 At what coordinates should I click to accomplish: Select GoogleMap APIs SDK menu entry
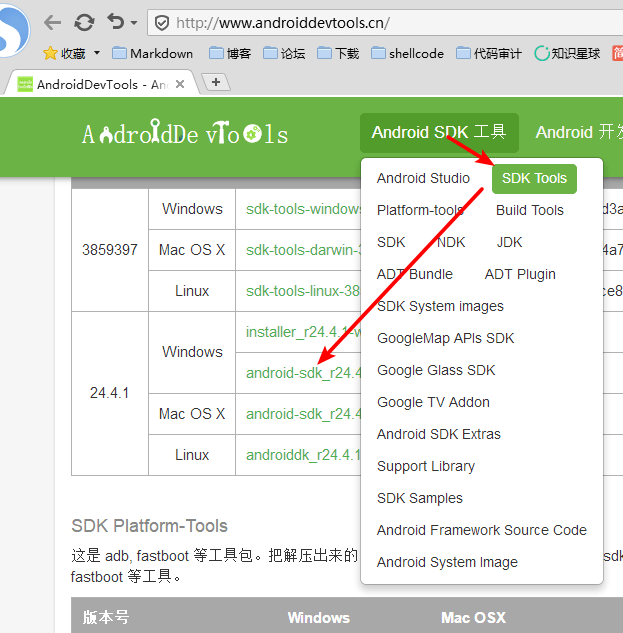pyautogui.click(x=445, y=338)
